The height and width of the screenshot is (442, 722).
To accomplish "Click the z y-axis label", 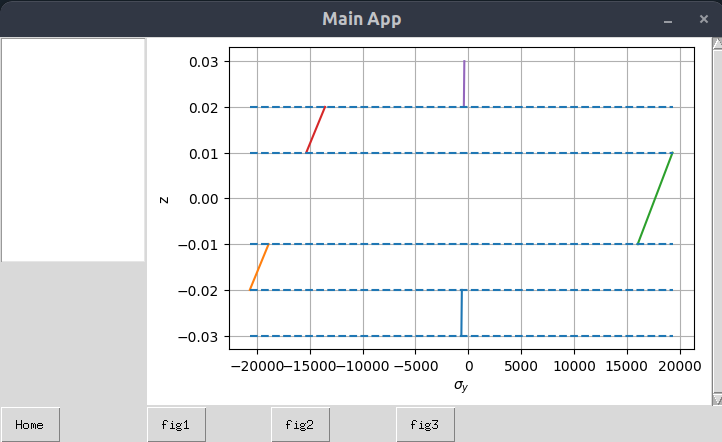I will (x=164, y=199).
